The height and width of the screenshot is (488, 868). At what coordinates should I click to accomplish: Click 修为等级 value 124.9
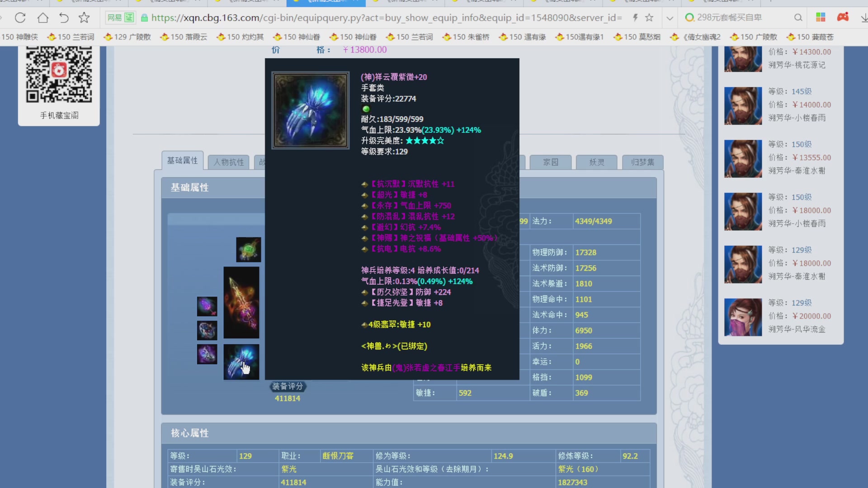(503, 456)
